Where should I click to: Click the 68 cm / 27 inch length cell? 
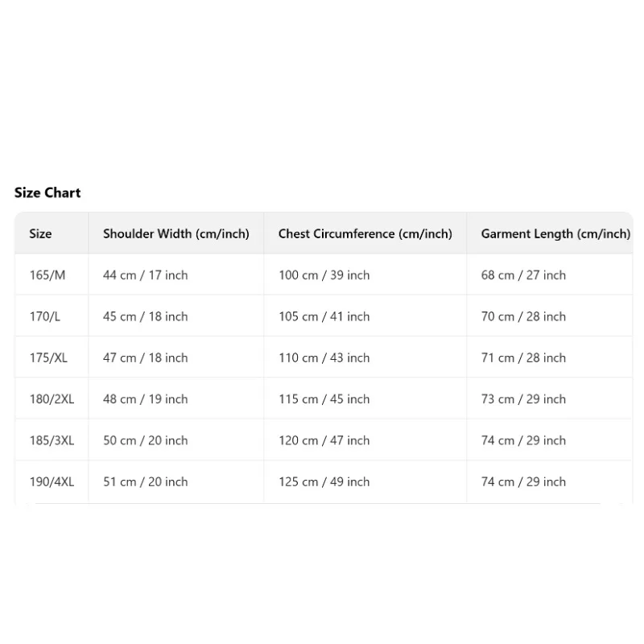(523, 275)
